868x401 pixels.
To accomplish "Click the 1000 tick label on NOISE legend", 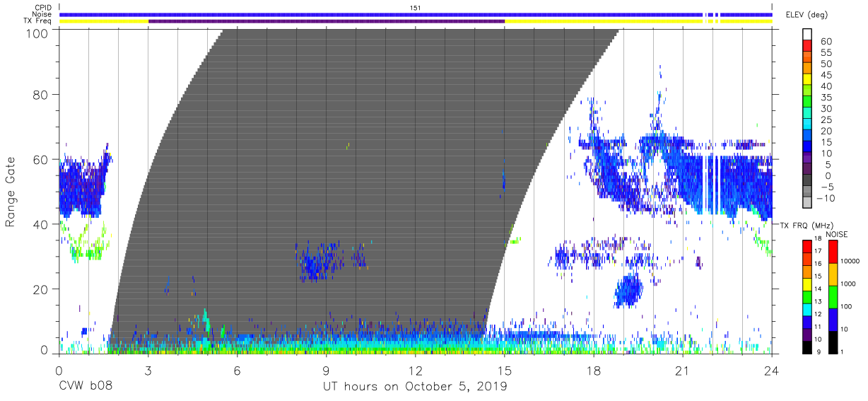I will 850,285.
